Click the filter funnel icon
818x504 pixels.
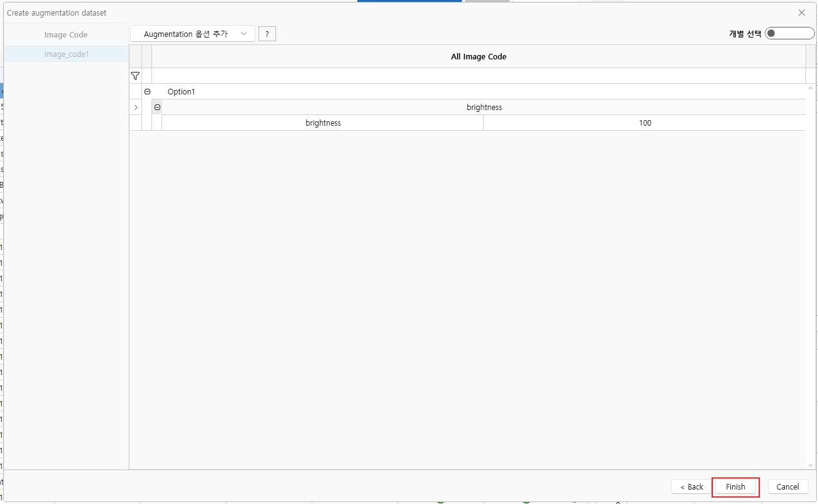pyautogui.click(x=135, y=76)
